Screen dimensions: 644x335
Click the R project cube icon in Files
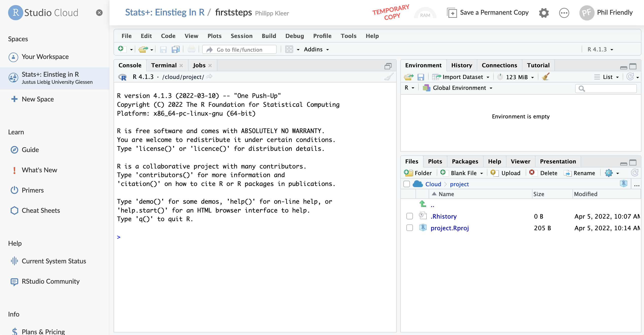[x=623, y=184]
